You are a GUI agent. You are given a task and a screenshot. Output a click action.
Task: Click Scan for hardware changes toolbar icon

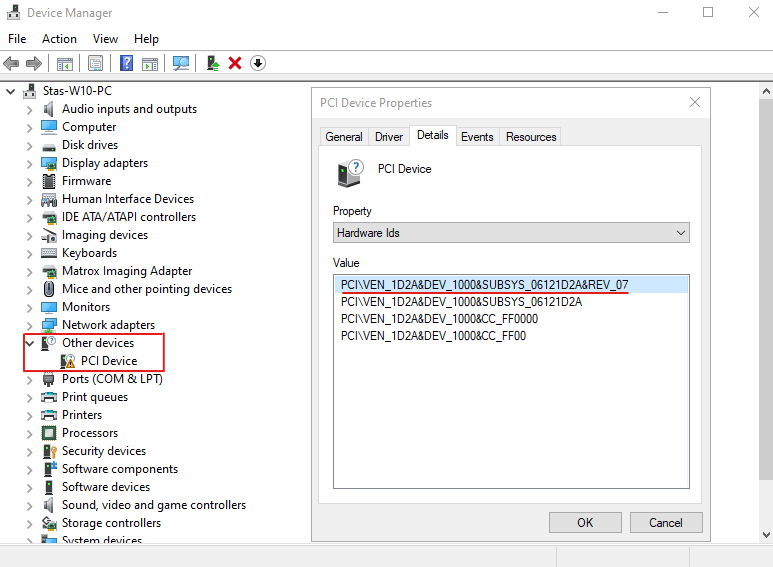pos(181,63)
